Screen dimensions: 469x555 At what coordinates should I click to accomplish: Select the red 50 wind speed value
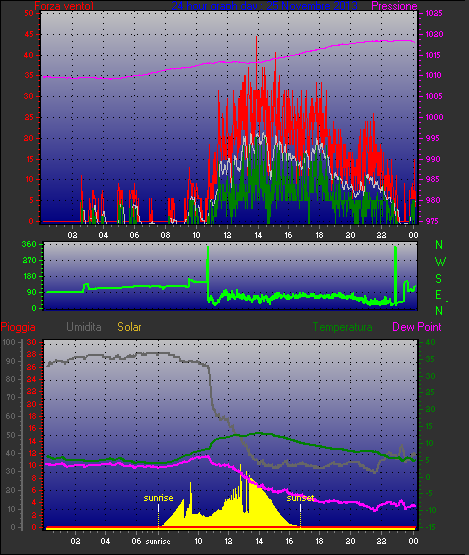point(29,13)
